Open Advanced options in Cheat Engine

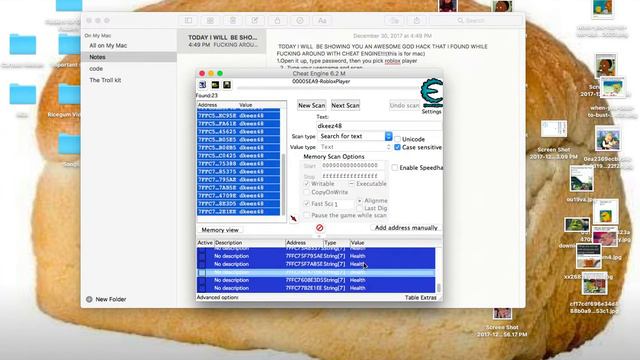point(217,298)
